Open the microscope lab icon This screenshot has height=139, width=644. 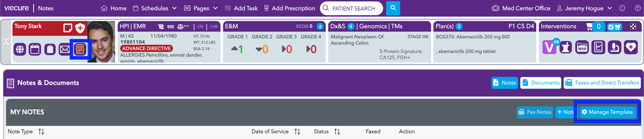tap(614, 47)
